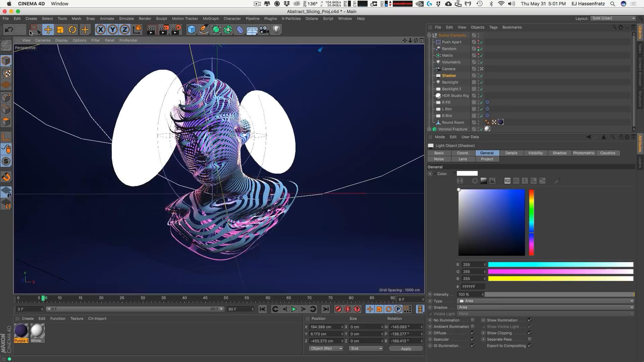Select the Rotate tool icon
The height and width of the screenshot is (362, 644).
click(x=72, y=30)
